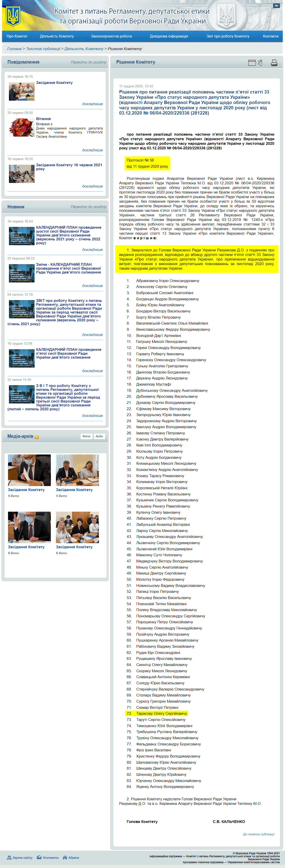Click the Контакти footer icon

pyautogui.click(x=39, y=857)
